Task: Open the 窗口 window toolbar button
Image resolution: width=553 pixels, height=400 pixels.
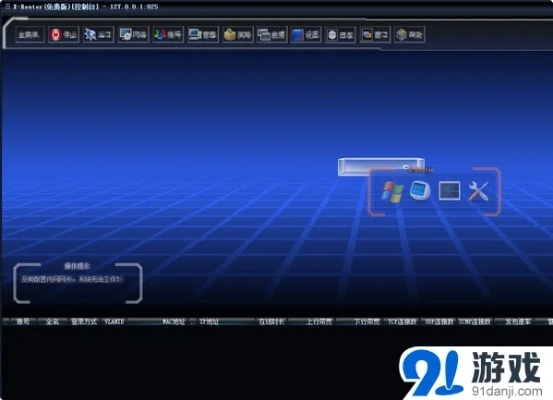Action: pos(375,35)
